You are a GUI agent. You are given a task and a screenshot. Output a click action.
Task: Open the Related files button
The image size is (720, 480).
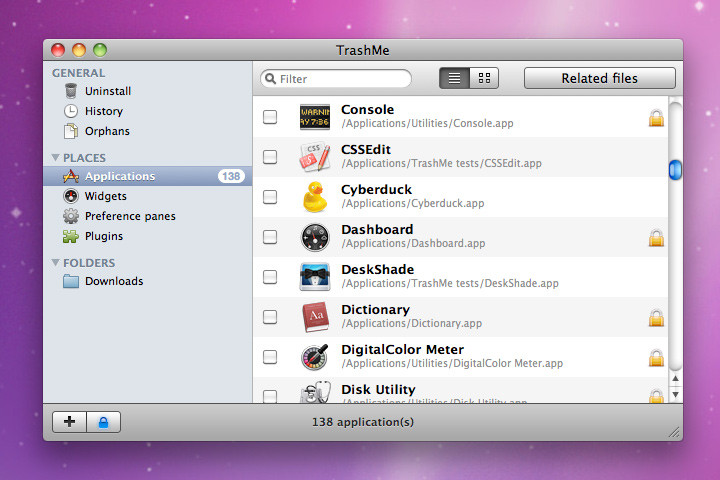click(600, 78)
